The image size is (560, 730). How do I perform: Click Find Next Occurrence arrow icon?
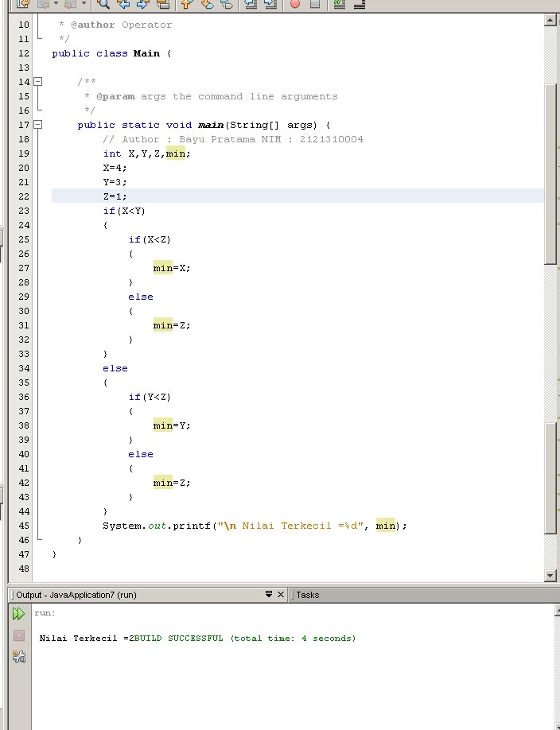[x=142, y=4]
